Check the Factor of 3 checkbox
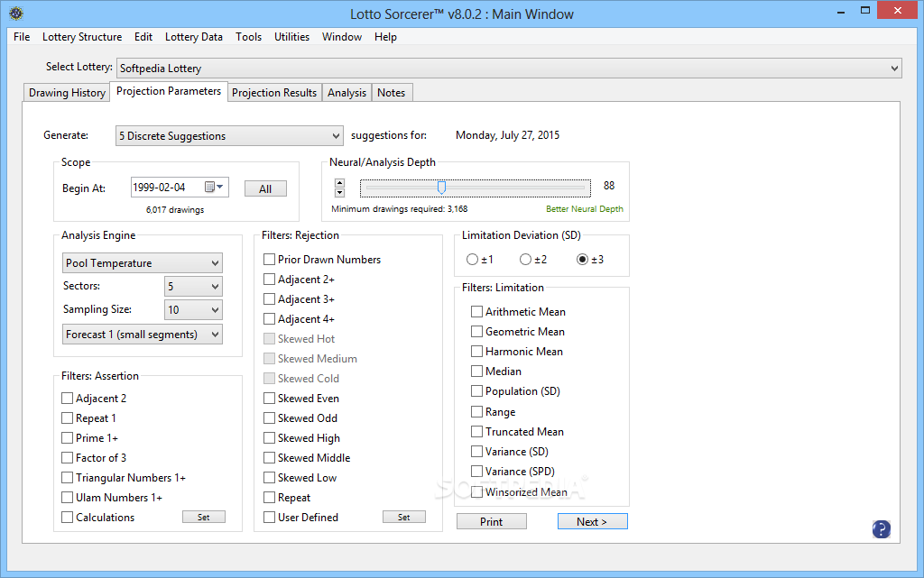Viewport: 924px width, 578px height. [67, 457]
